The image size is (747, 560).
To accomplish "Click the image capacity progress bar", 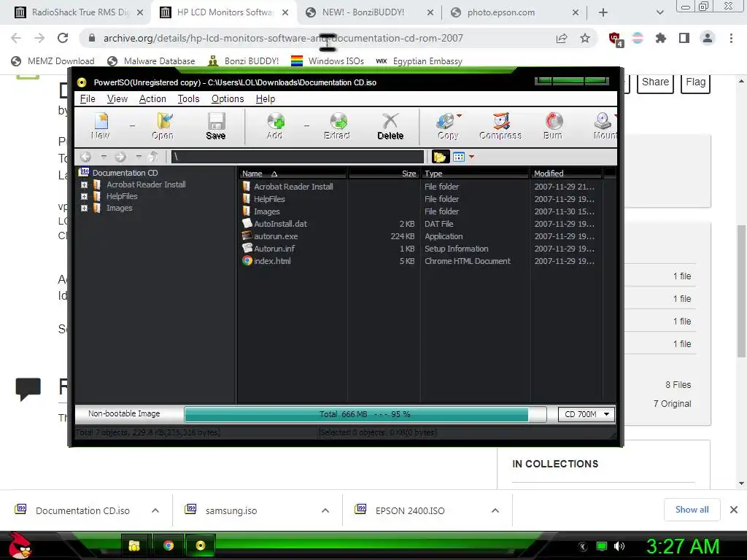I will tap(365, 414).
